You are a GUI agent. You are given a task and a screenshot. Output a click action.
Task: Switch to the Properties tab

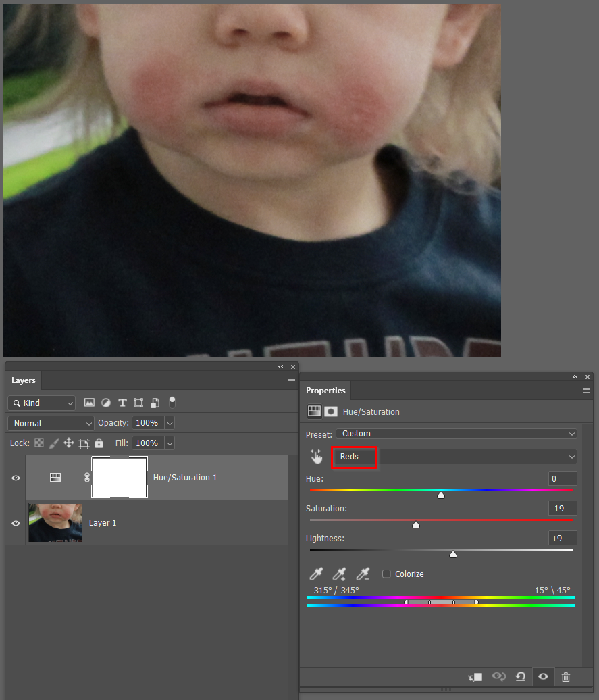tap(325, 391)
